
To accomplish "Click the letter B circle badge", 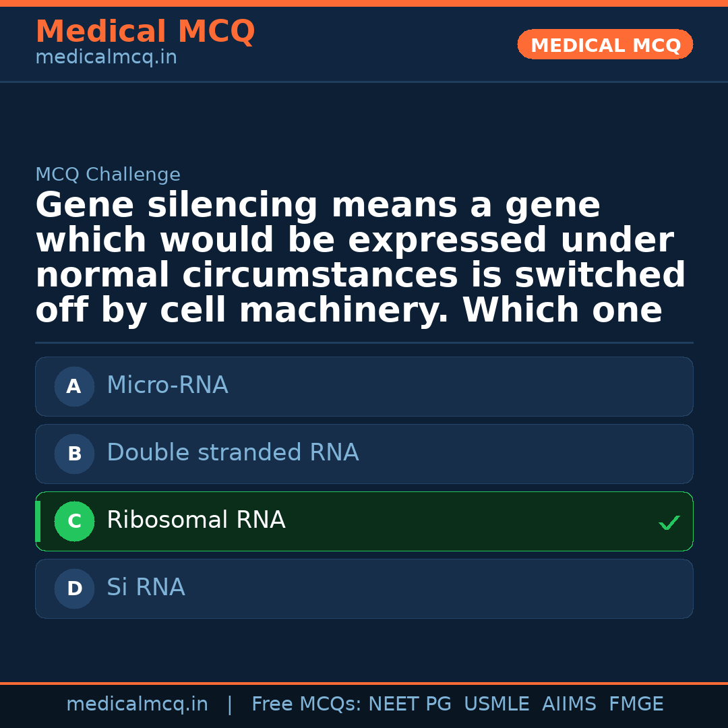I will click(74, 454).
